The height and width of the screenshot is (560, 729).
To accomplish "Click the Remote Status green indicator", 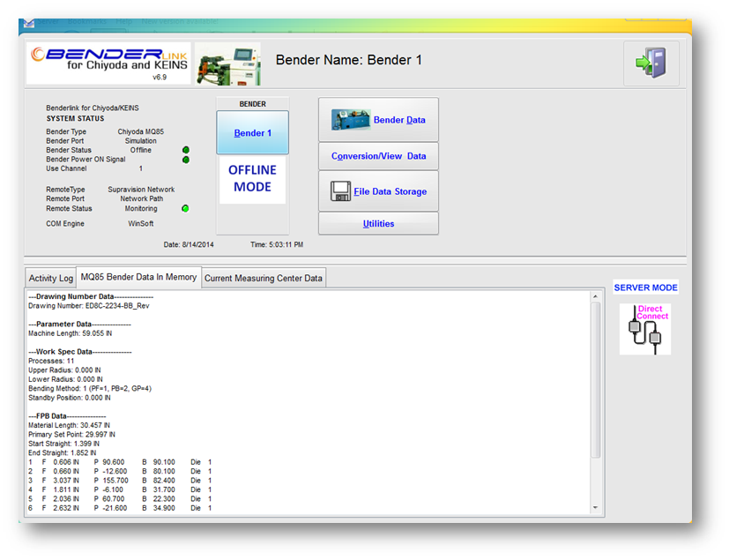I will click(x=185, y=209).
